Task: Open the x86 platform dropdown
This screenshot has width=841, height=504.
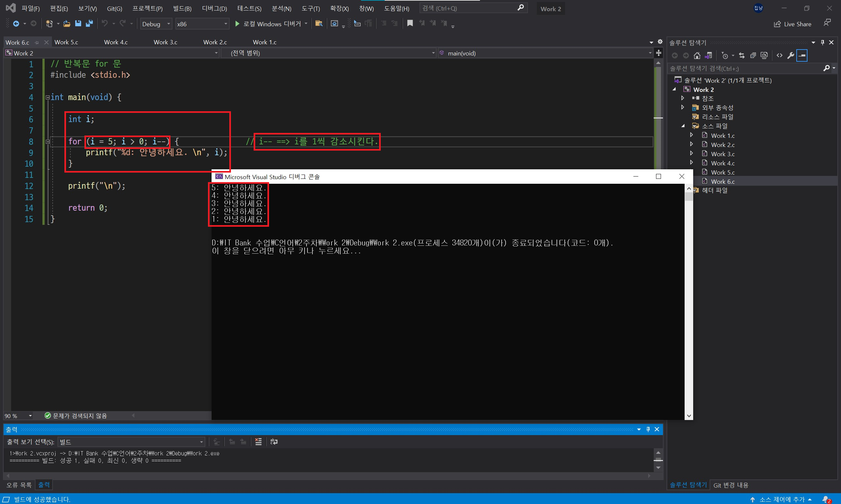Action: 202,24
